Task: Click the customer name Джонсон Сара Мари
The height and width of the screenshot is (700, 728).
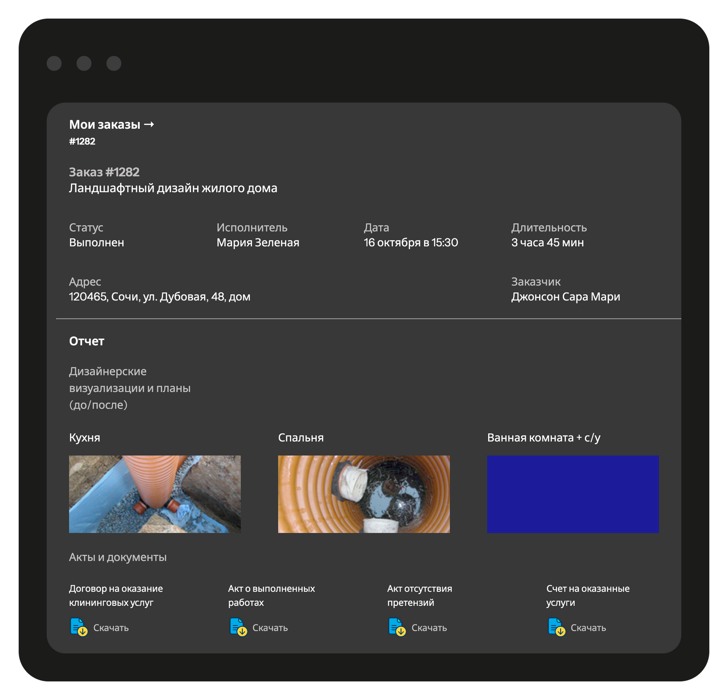Action: click(x=566, y=297)
